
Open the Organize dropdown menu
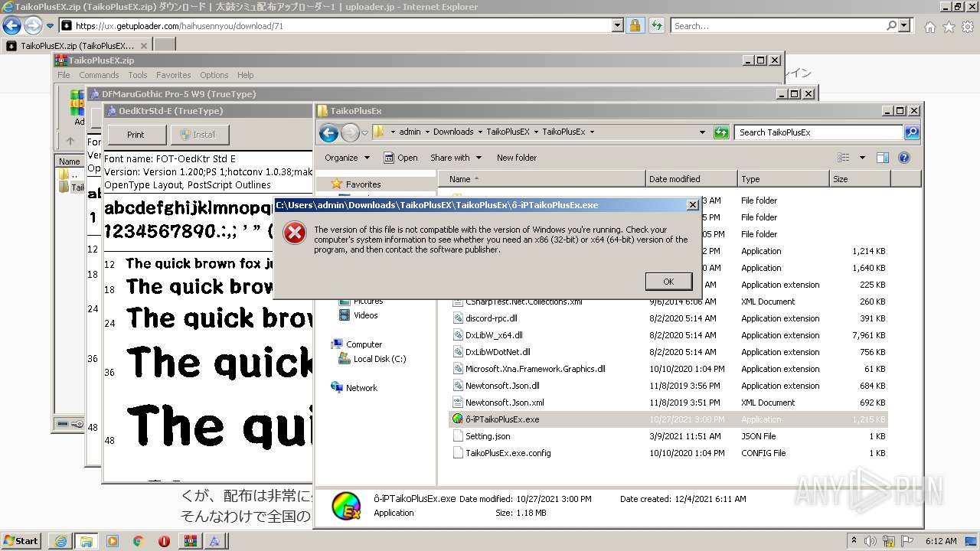click(347, 158)
